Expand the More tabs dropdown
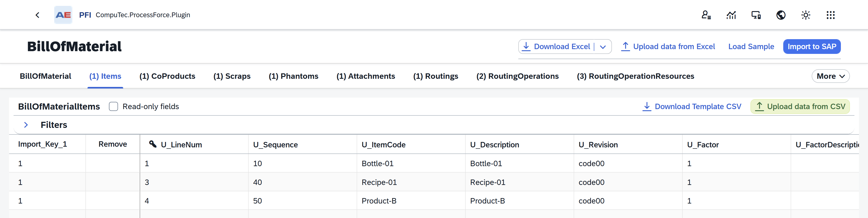This screenshot has height=218, width=868. (x=831, y=76)
